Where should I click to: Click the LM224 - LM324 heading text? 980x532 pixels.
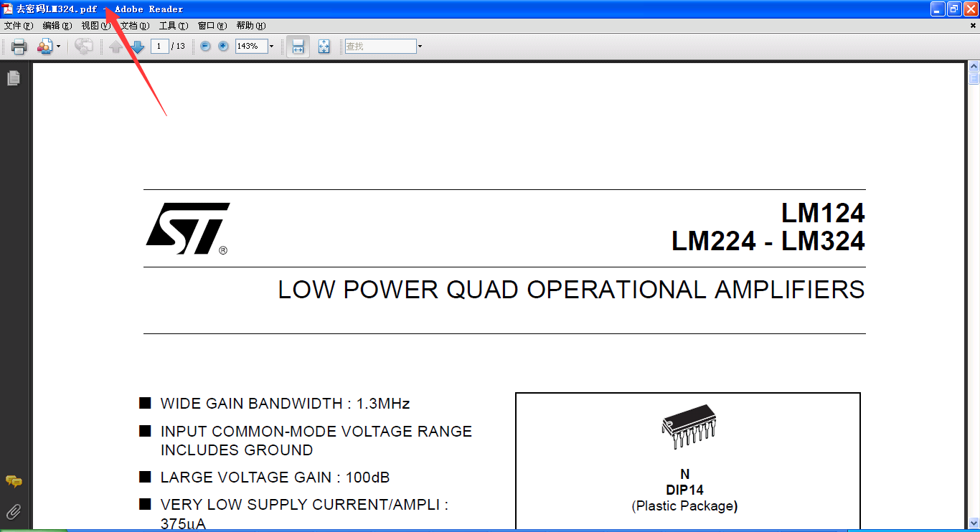[768, 242]
